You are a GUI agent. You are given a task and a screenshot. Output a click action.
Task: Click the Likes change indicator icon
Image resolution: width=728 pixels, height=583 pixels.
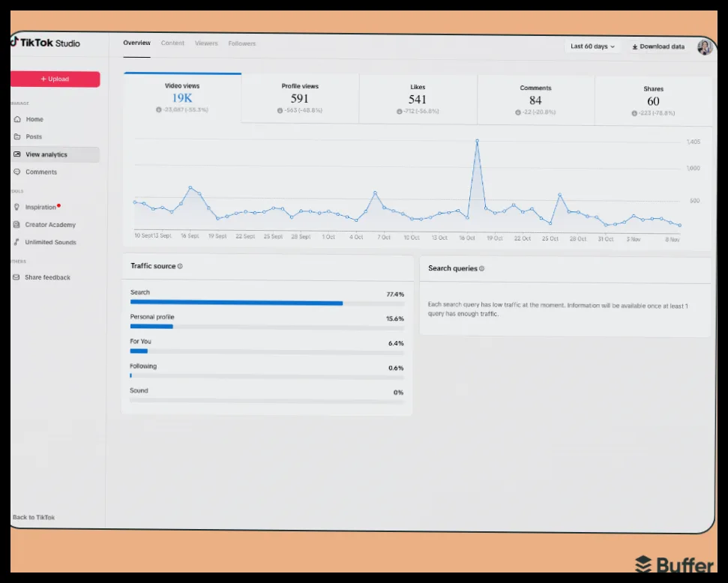(400, 112)
